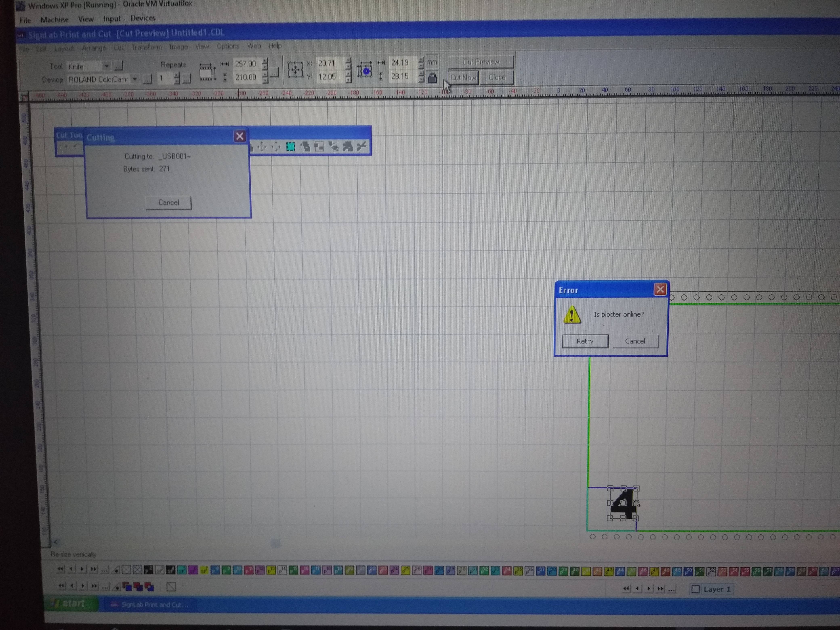Open the VirtualBox Input menu
The height and width of the screenshot is (630, 840).
(112, 19)
